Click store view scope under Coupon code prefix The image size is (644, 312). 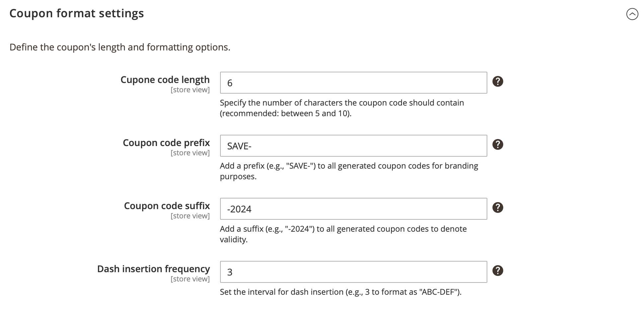pos(190,153)
